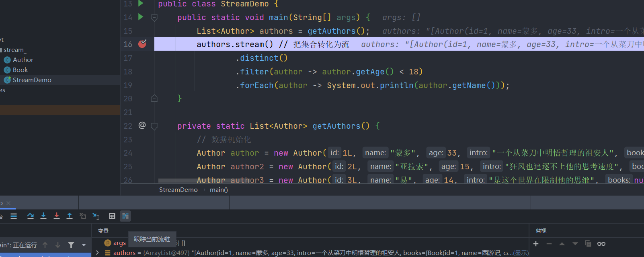Toggle the breakpoint on line 16
This screenshot has width=644, height=257.
142,44
